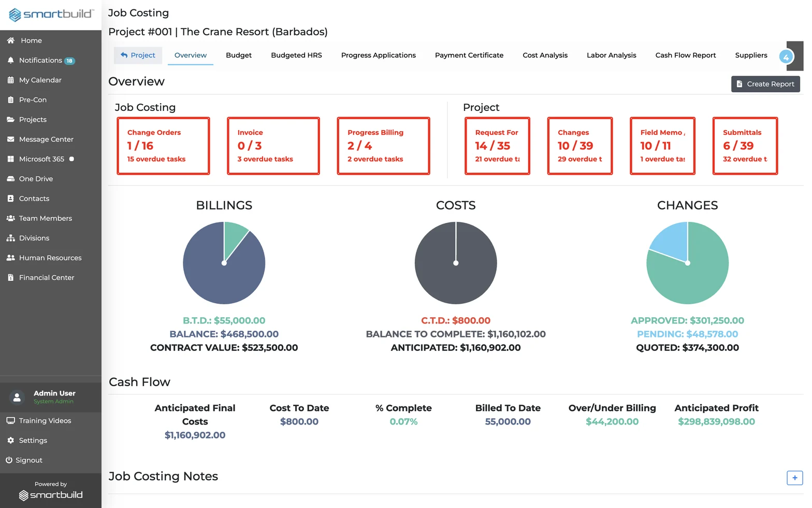Open the Labor Analysis tab
812x508 pixels.
(611, 55)
